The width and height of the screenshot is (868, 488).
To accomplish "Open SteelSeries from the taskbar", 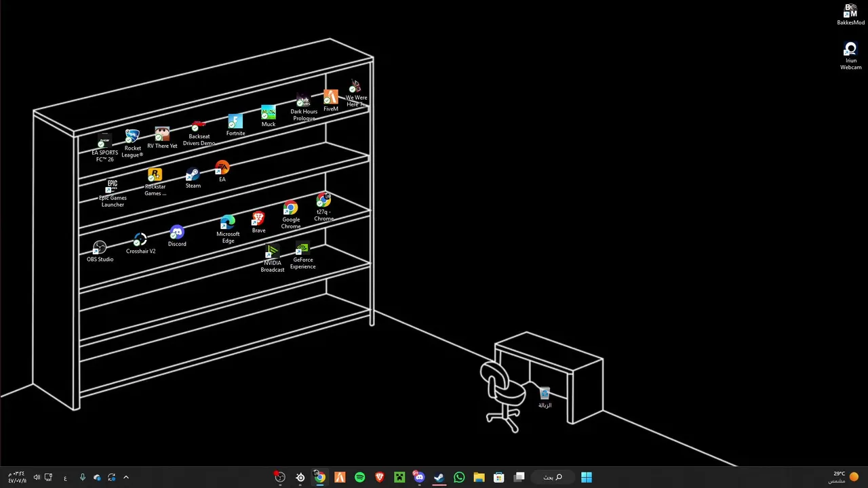I will [x=300, y=477].
